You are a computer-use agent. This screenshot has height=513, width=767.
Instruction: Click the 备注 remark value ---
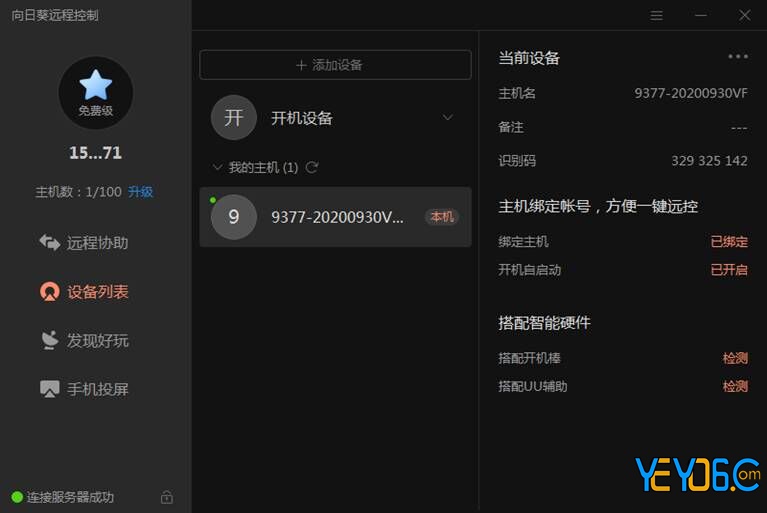(x=739, y=128)
